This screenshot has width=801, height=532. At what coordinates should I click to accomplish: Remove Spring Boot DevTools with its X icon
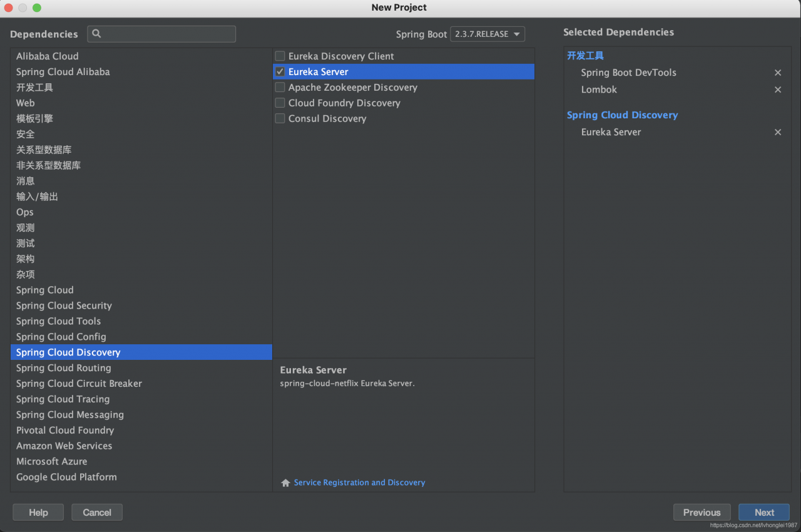[x=778, y=73]
